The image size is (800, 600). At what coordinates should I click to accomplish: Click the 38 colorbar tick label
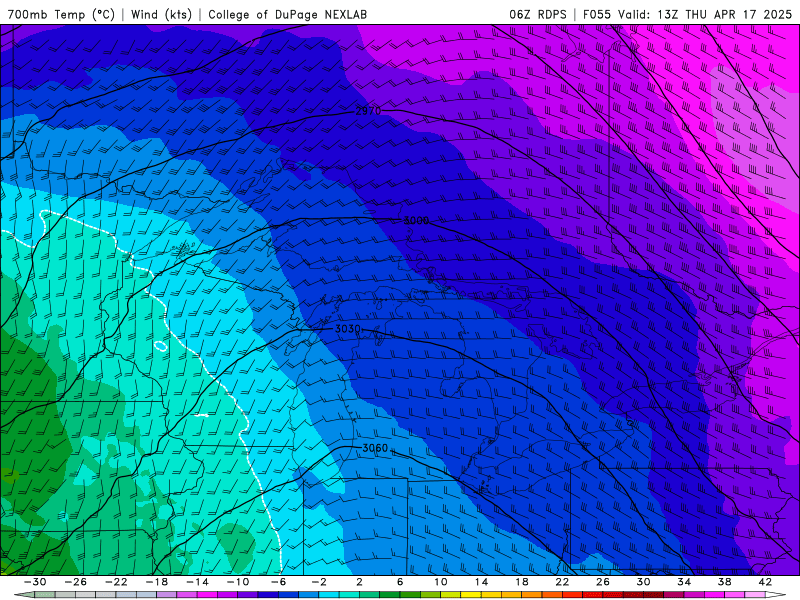point(724,582)
